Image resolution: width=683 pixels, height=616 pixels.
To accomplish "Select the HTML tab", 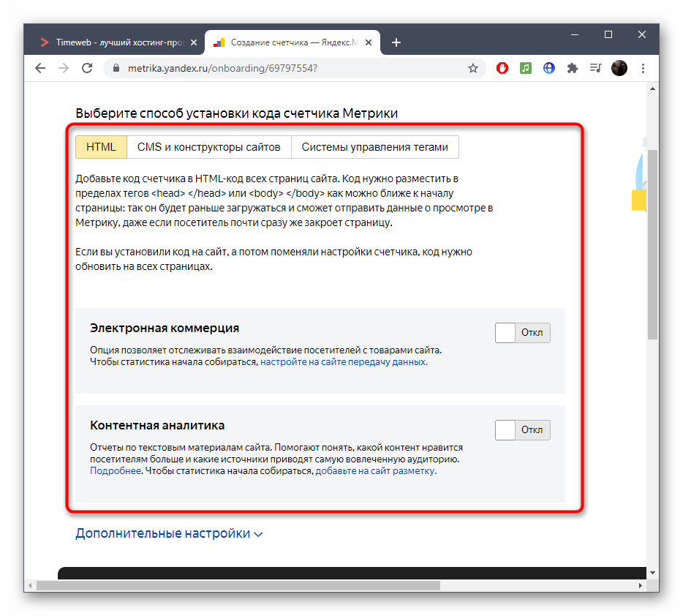I will 101,147.
